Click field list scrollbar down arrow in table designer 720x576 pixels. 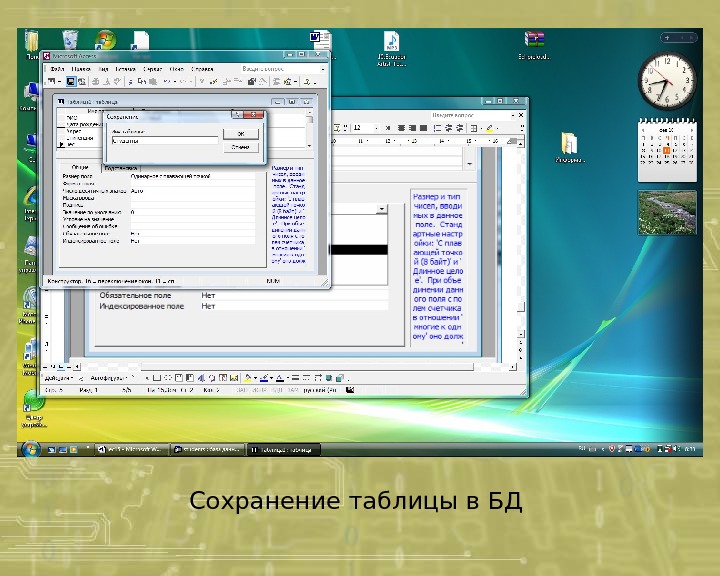coord(309,146)
